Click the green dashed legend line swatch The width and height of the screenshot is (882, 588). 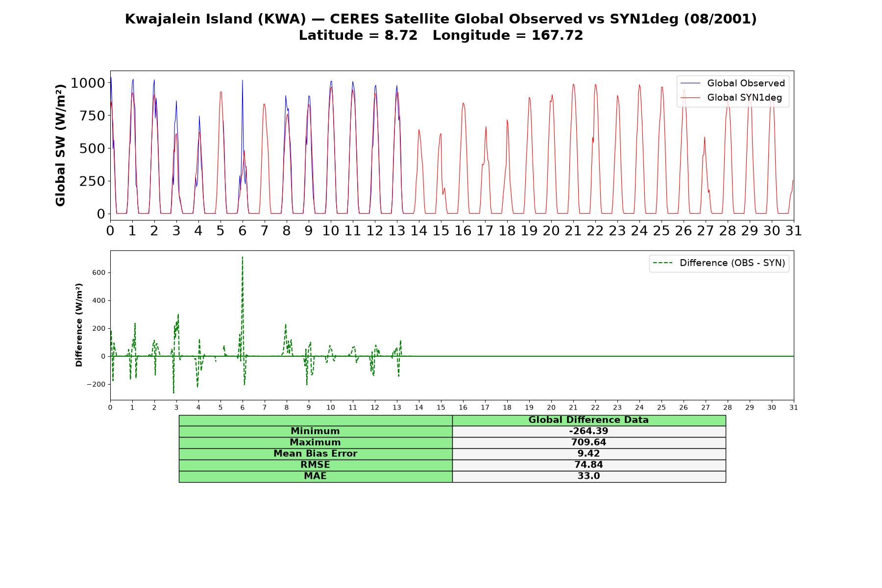[663, 263]
